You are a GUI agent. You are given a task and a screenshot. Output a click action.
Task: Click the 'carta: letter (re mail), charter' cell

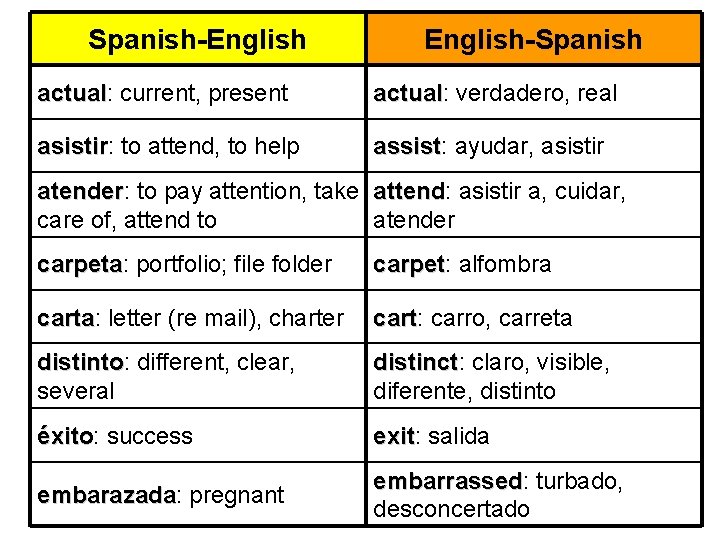pyautogui.click(x=190, y=319)
